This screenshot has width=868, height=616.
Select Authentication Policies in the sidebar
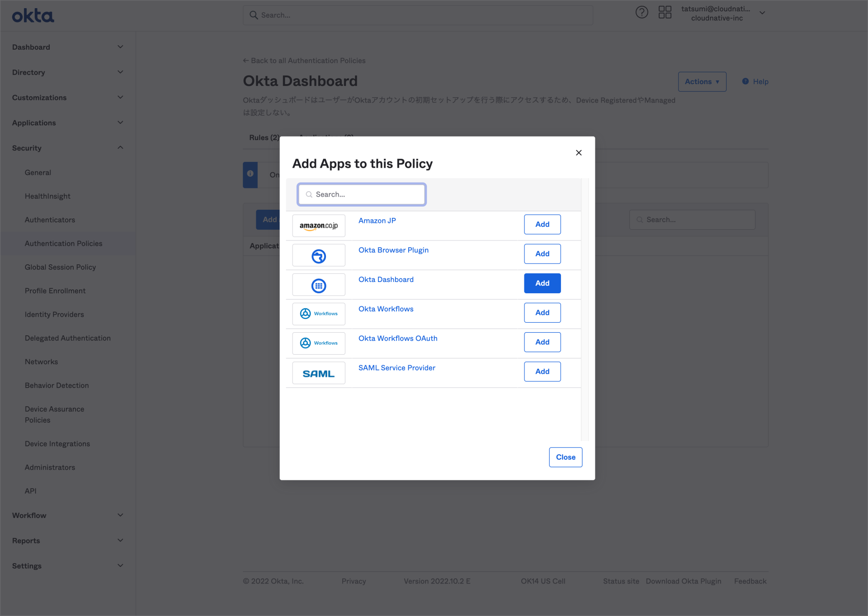click(x=63, y=243)
